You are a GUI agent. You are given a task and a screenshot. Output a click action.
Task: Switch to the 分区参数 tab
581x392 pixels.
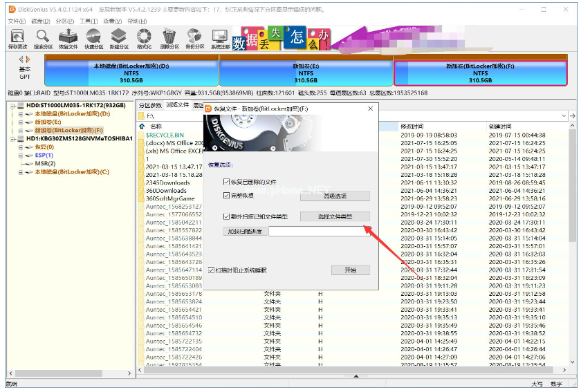(150, 106)
